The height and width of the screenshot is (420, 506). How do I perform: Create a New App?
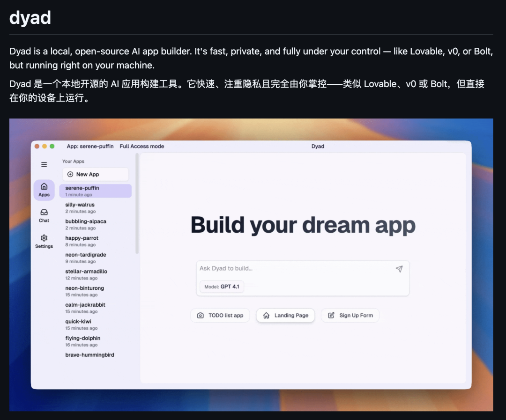click(x=95, y=174)
